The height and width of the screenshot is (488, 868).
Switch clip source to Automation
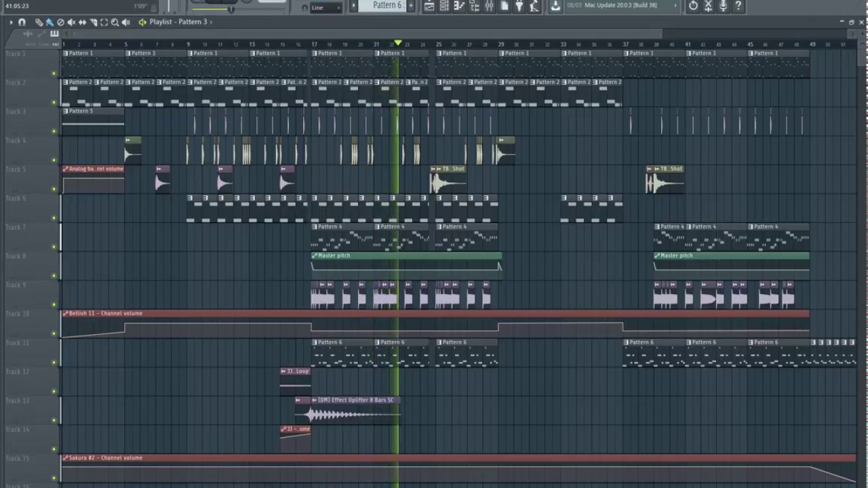[42, 34]
